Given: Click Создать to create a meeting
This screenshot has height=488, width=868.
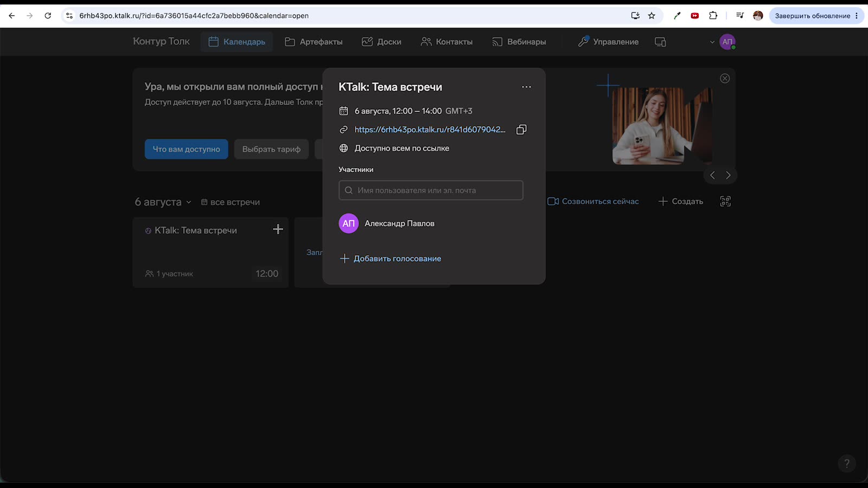Looking at the screenshot, I should point(680,201).
